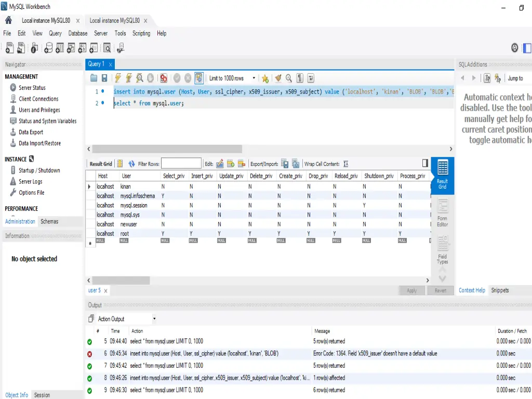This screenshot has height=399, width=532.
Task: Run Explain on the current statement icon
Action: 139,78
